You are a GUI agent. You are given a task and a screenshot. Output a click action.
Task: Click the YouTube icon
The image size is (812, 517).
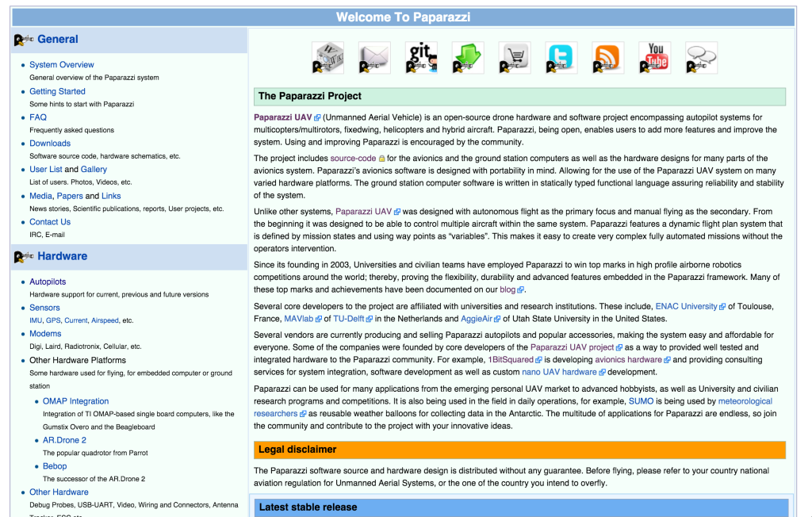tap(654, 58)
